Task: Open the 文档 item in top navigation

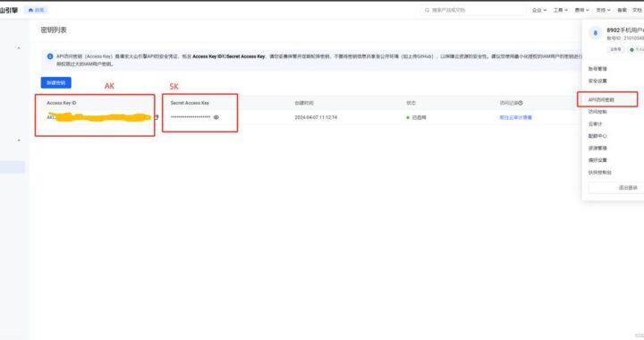Action: click(x=637, y=10)
